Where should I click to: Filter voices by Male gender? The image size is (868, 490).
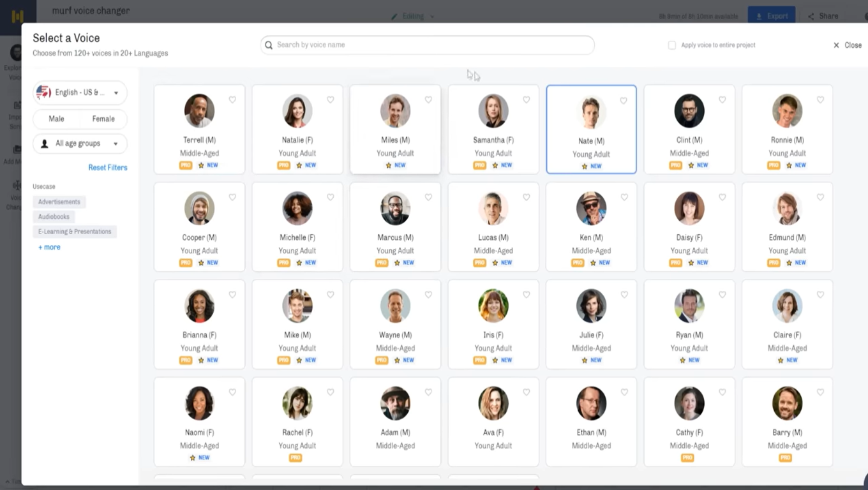pyautogui.click(x=56, y=119)
